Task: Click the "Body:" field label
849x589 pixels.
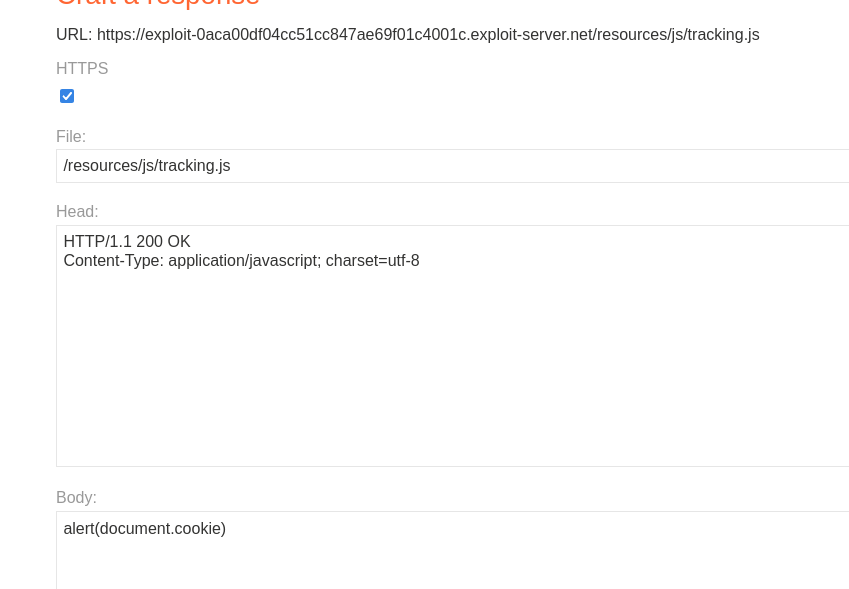Action: pos(76,498)
